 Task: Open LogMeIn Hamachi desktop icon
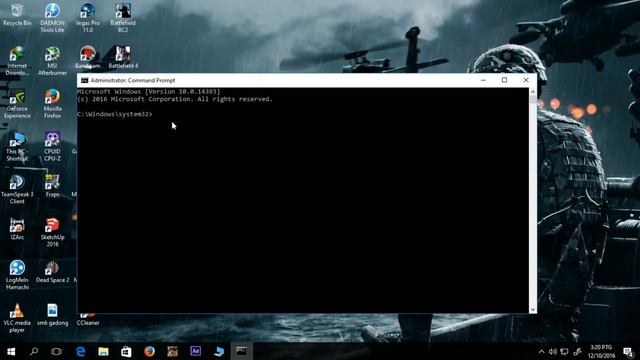17,275
